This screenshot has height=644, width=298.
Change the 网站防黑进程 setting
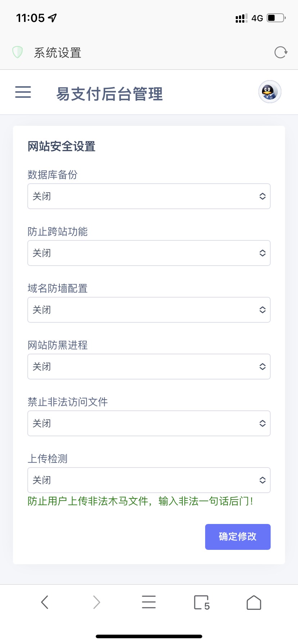coord(149,367)
